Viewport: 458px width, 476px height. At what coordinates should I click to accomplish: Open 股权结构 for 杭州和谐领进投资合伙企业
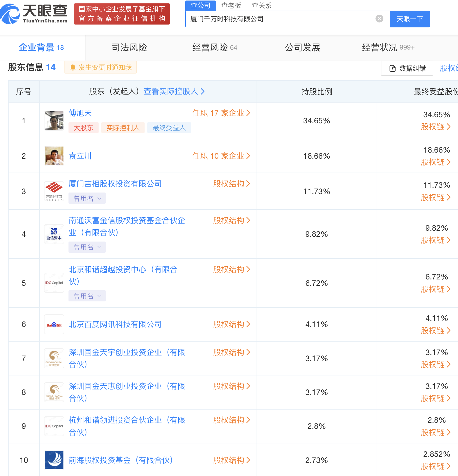[232, 420]
